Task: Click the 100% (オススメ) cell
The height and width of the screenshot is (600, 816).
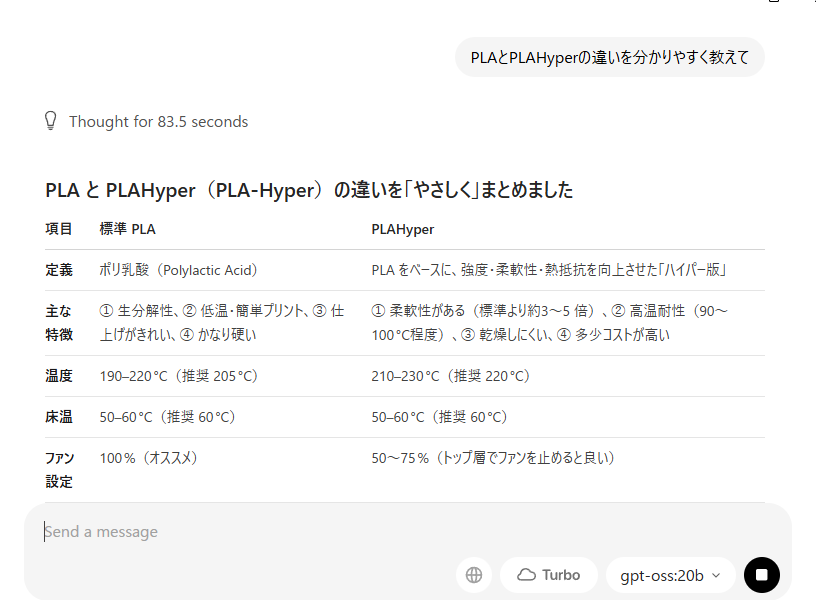Action: click(x=148, y=458)
